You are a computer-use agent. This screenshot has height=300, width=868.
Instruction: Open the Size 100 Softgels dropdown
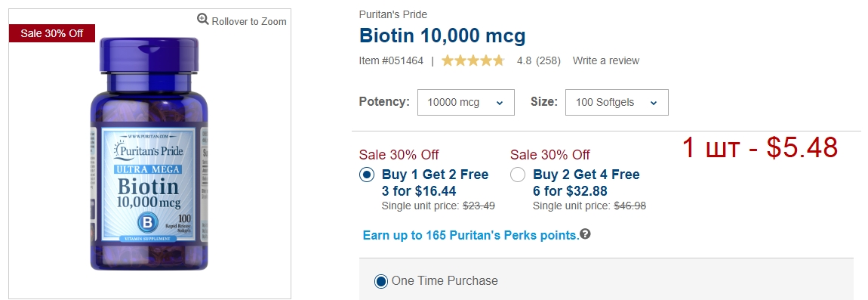point(617,103)
